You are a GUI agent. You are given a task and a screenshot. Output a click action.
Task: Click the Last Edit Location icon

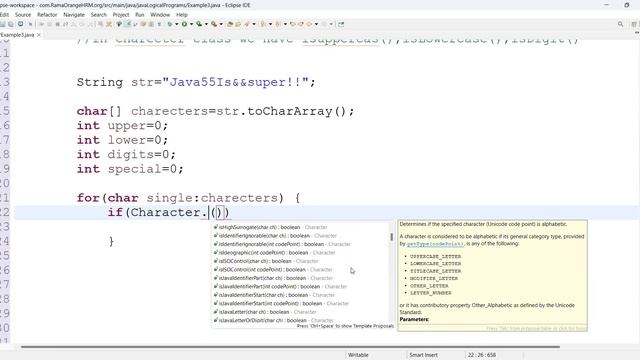(293, 24)
